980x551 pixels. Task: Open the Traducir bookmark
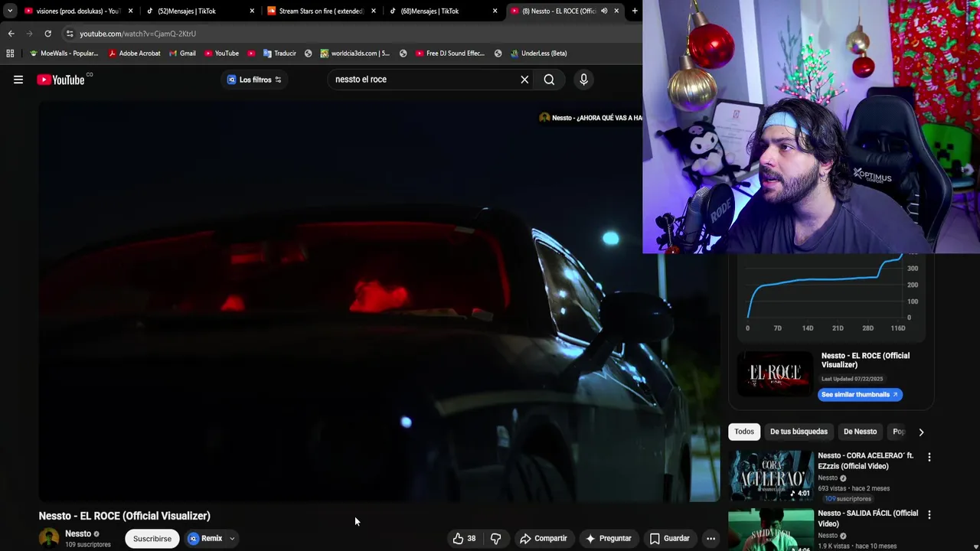point(279,54)
